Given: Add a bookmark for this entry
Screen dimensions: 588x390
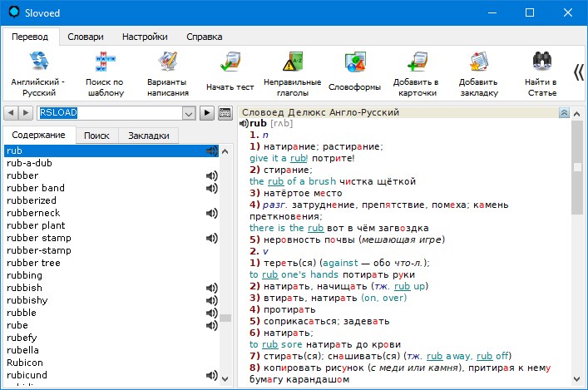Looking at the screenshot, I should pos(477,63).
